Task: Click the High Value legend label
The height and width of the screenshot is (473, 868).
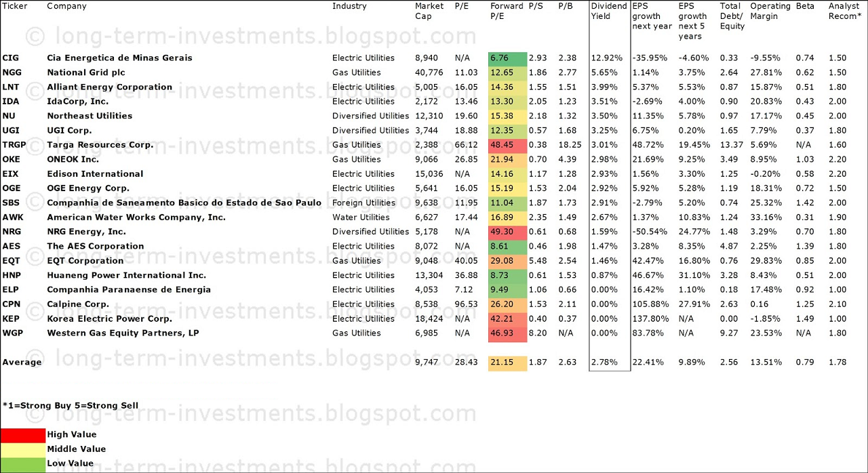Action: coord(72,435)
